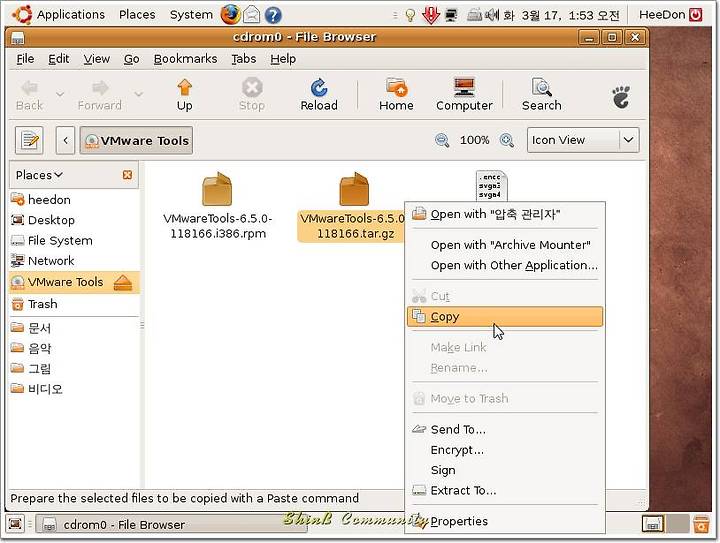Click the VMware Tools path bar button

click(136, 140)
